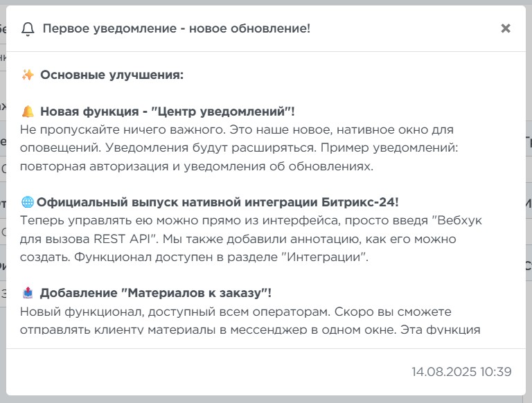532x403 pixels.
Task: Click the inbox emoji beside "Добавление Материалов к заказу"
Action: point(28,293)
